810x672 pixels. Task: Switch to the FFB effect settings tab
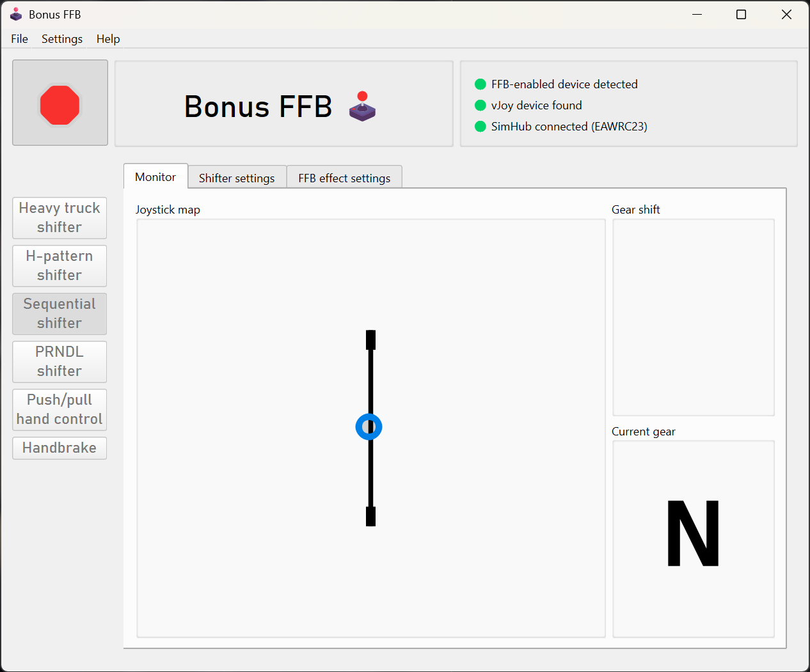click(344, 178)
